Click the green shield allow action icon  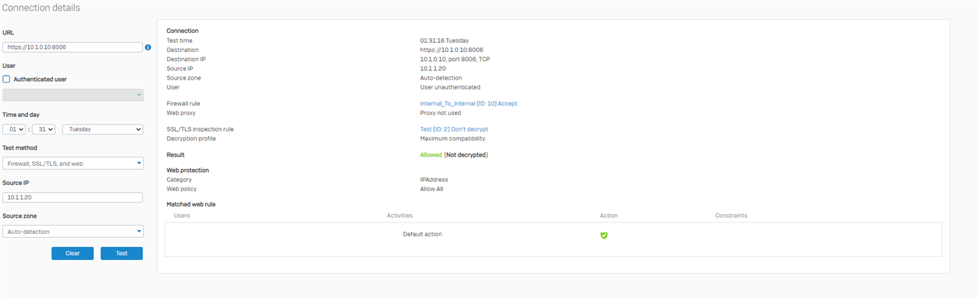click(603, 236)
